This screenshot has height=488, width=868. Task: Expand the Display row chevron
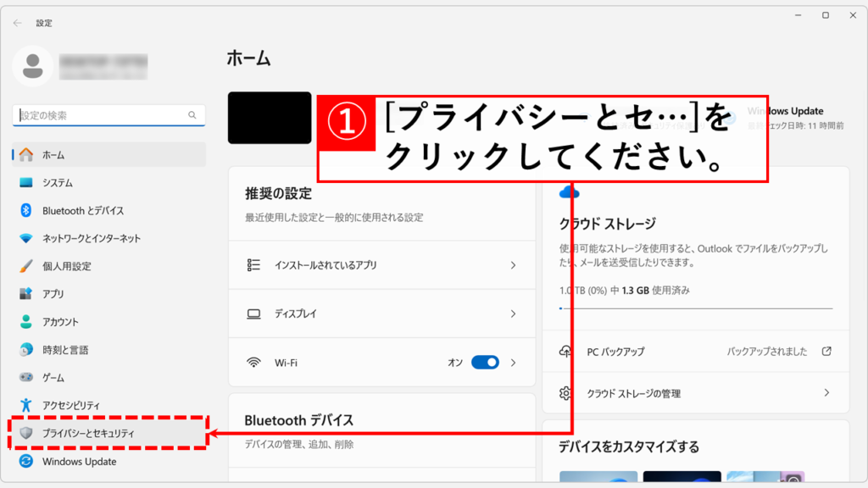point(513,313)
